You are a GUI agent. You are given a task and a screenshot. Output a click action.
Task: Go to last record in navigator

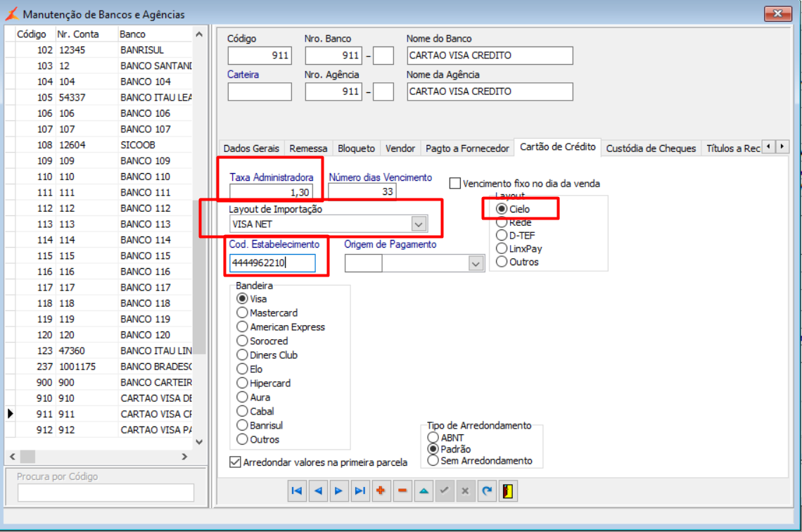tap(360, 491)
